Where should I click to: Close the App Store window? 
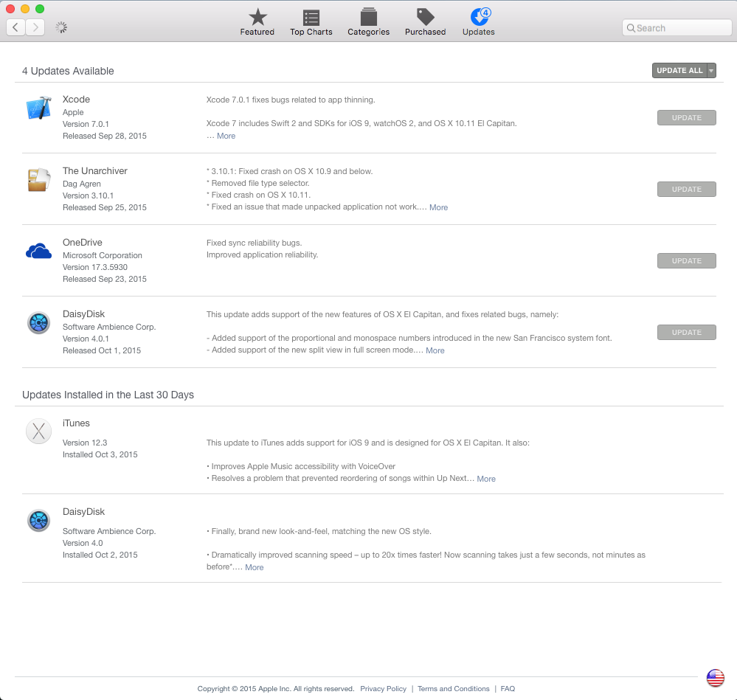point(10,9)
